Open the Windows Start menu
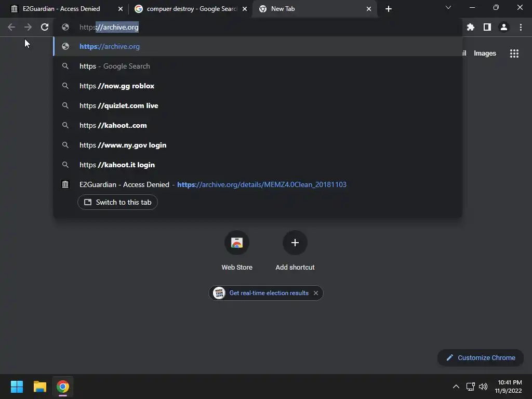532x399 pixels. (x=17, y=387)
